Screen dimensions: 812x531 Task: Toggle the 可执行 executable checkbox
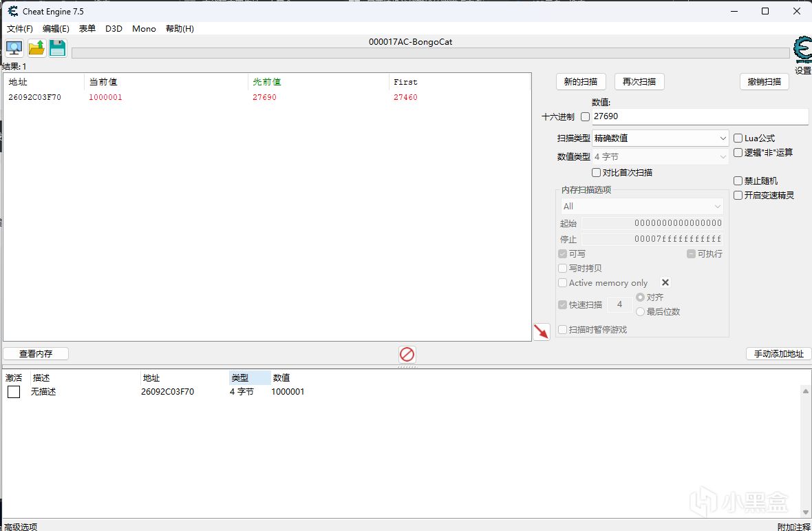pyautogui.click(x=691, y=254)
